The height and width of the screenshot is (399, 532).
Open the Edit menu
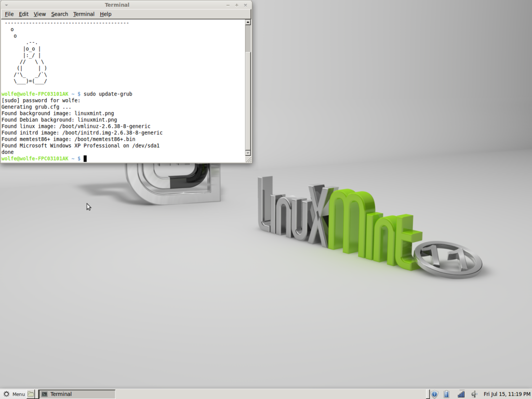pos(23,14)
